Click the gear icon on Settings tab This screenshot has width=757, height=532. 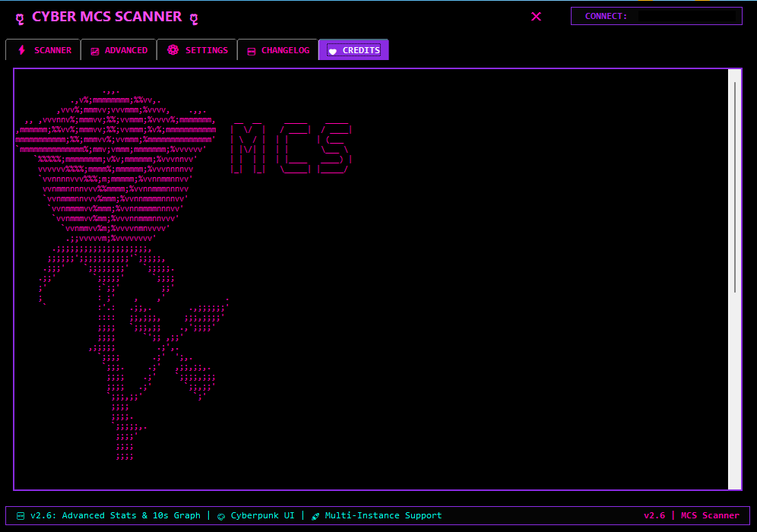click(x=173, y=50)
